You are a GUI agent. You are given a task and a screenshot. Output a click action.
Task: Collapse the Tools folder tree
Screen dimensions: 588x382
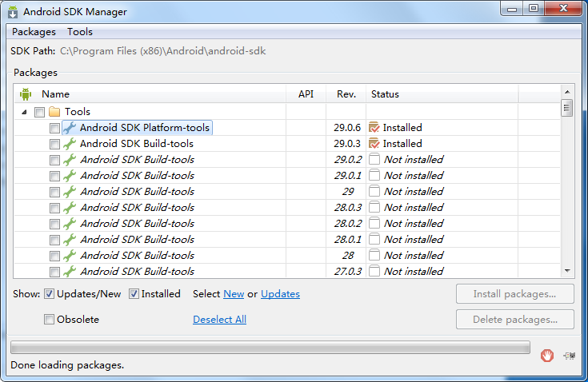coord(24,112)
